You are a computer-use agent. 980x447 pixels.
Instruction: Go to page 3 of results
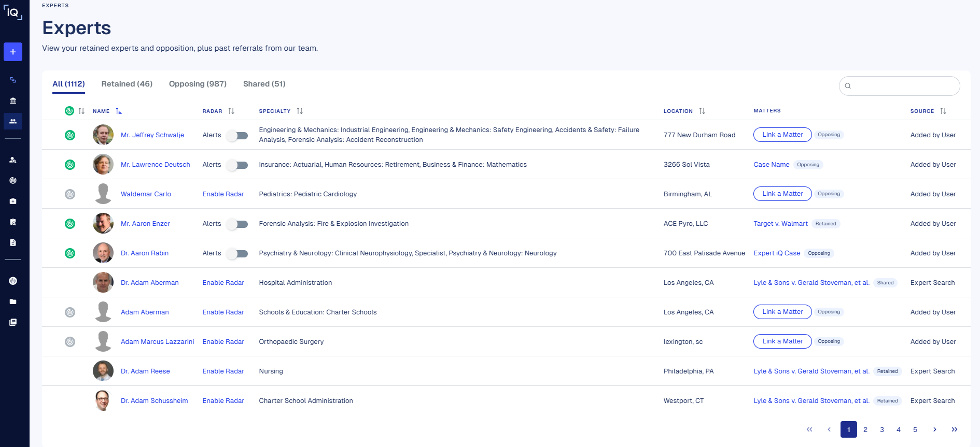coord(882,429)
